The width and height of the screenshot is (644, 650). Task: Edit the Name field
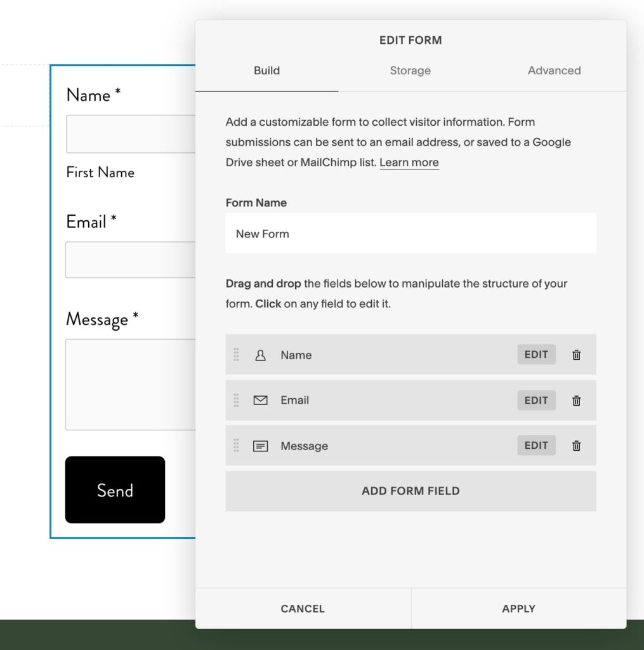click(x=536, y=354)
